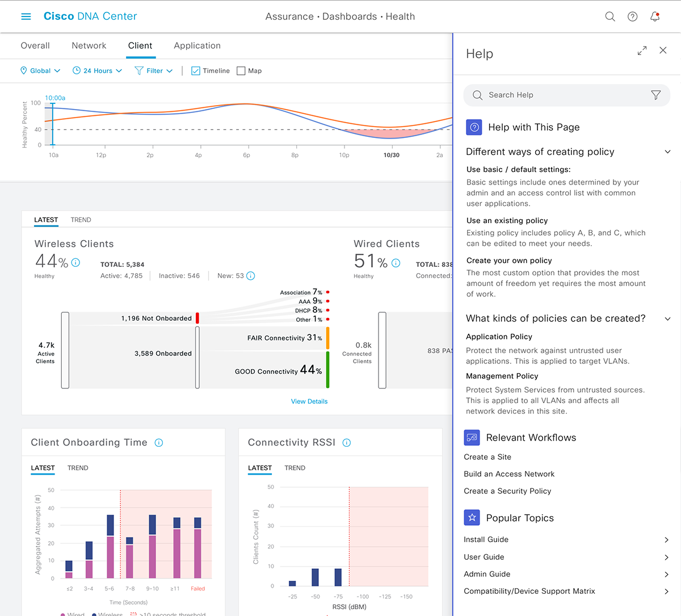Click the Association 7% label

coord(301,292)
